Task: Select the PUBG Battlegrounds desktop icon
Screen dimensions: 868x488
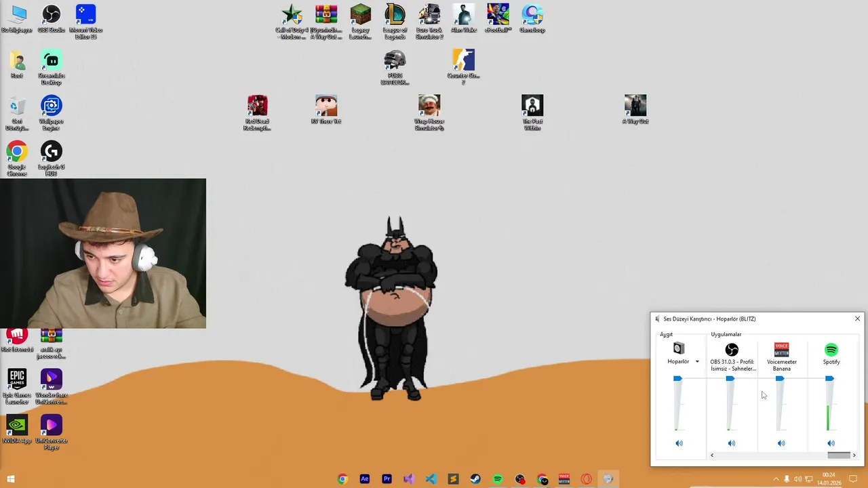Action: pos(395,67)
